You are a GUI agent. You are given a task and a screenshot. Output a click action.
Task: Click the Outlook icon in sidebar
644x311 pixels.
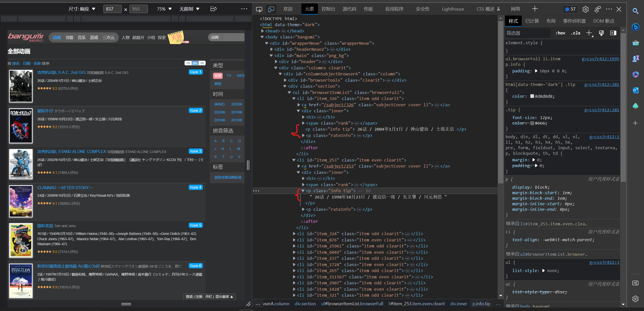pyautogui.click(x=635, y=90)
